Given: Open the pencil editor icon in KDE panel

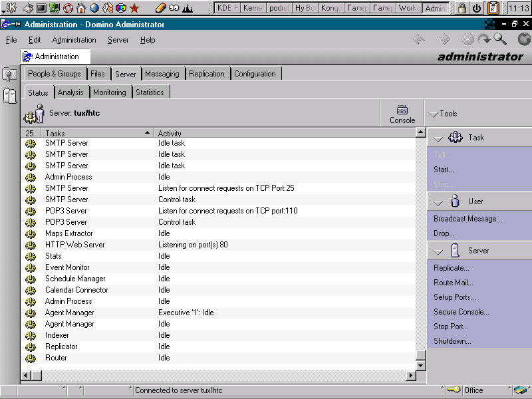Looking at the screenshot, I should pyautogui.click(x=160, y=8).
